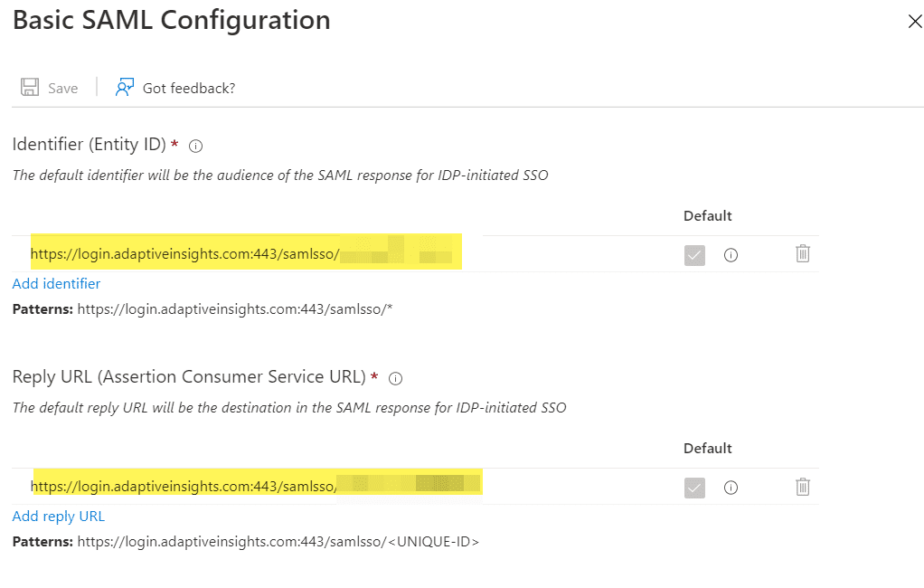Show info for Identifier (Entity ID) heading
Image resolution: width=924 pixels, height=588 pixels.
(195, 146)
